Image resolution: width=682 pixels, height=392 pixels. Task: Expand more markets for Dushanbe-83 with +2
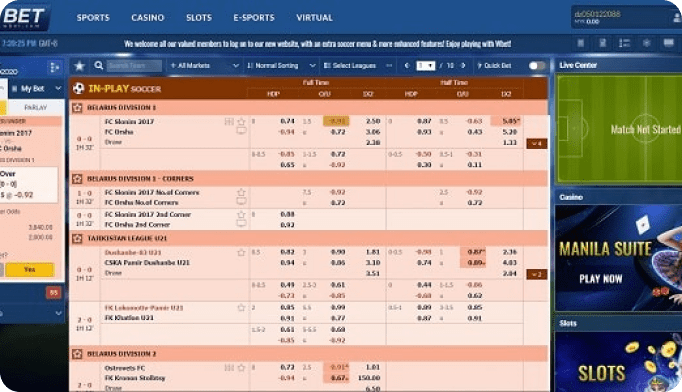pos(537,275)
